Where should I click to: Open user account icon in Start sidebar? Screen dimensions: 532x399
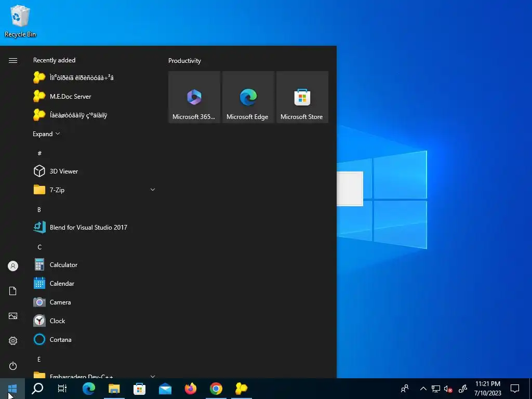13,266
